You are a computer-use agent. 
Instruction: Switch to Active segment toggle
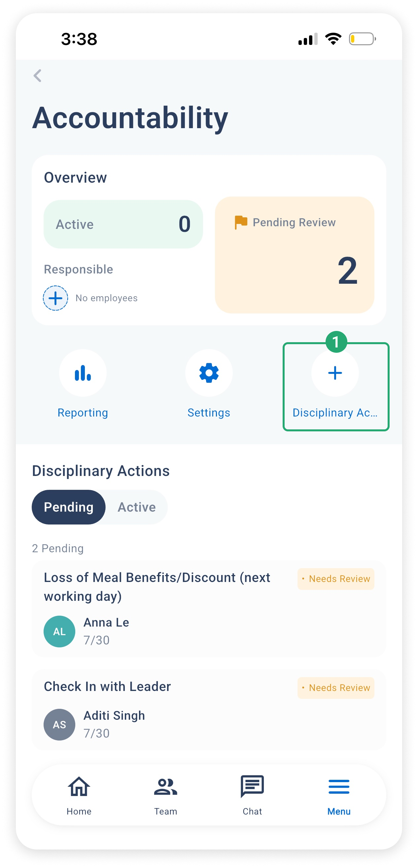click(137, 507)
